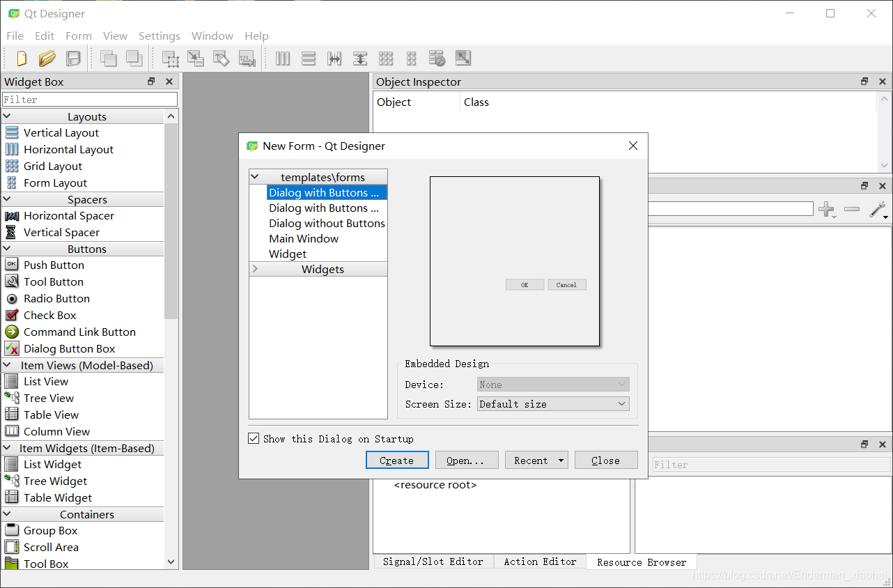Collapse Item Views (Model-Based) category
Viewport: 893px width, 588px height.
click(x=8, y=365)
